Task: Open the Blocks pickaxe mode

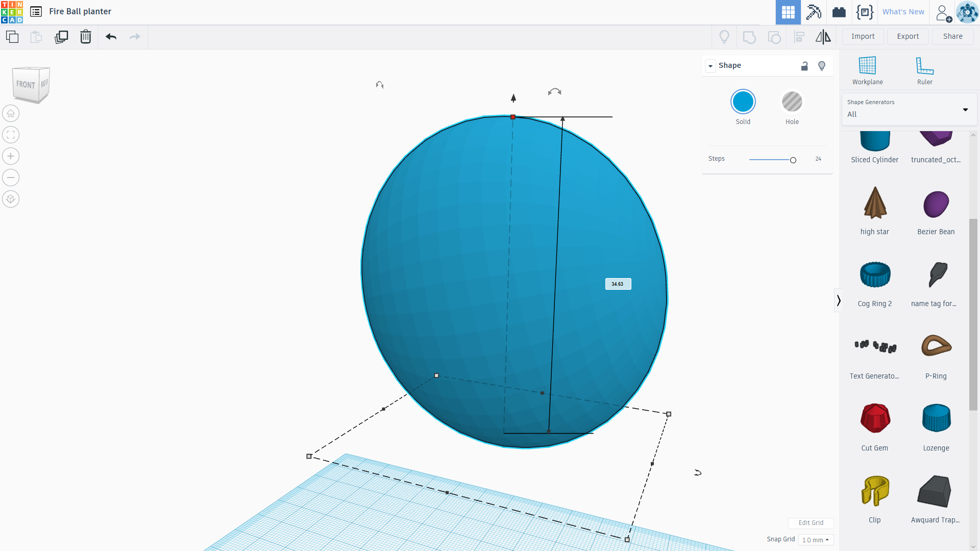Action: click(814, 12)
